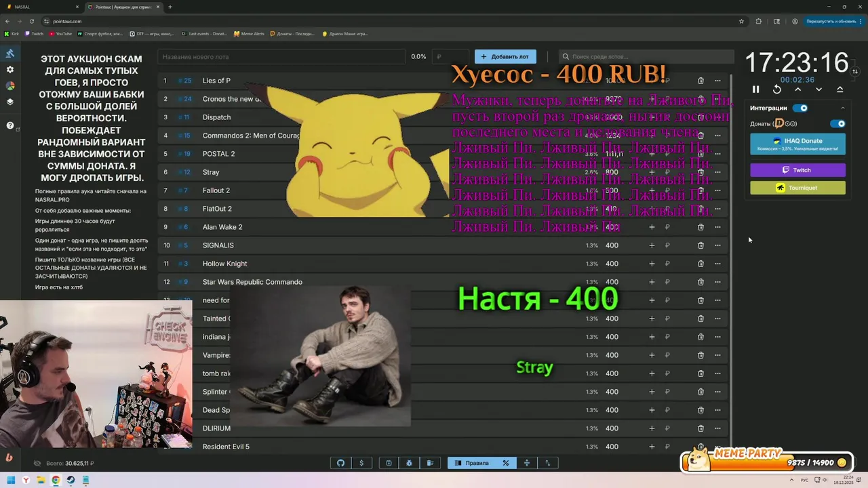Click the Добавить лот button
The image size is (868, 488).
(505, 57)
